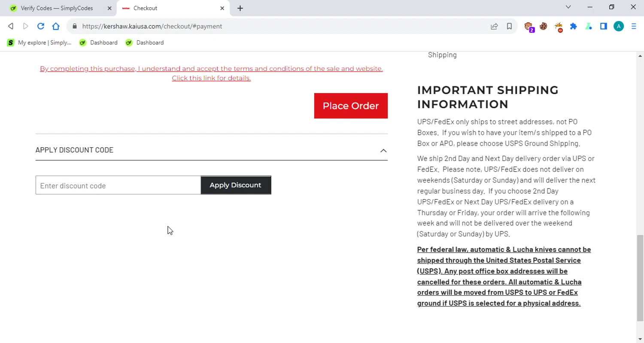644x343 pixels.
Task: Go back using the browser back arrow
Action: pyautogui.click(x=11, y=26)
